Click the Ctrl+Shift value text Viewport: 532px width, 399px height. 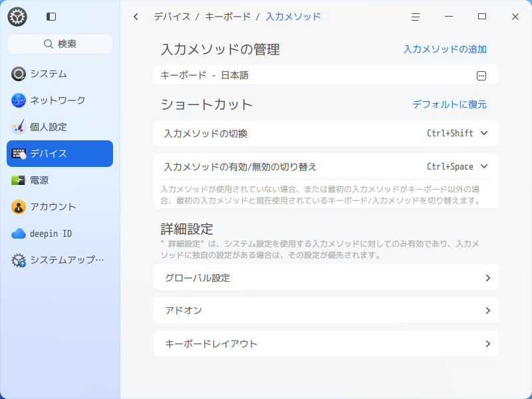pos(450,134)
